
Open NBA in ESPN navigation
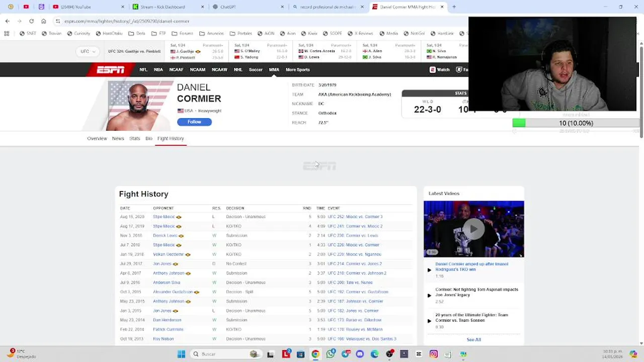tap(158, 70)
